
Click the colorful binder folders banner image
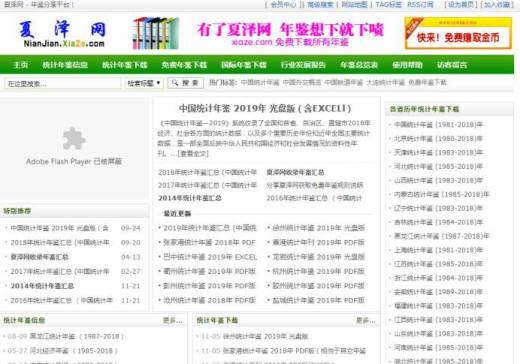(156, 33)
